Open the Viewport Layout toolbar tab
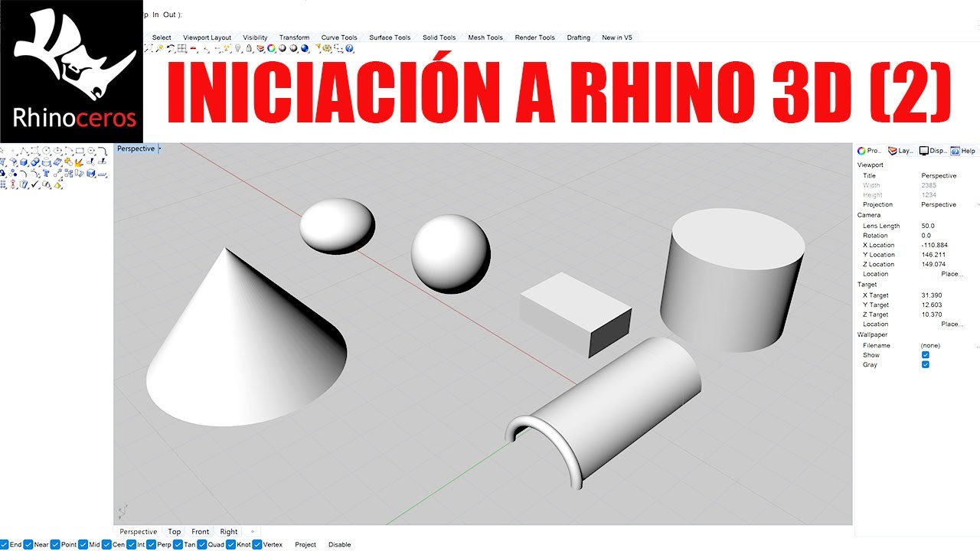Viewport: 980px width, 551px height. point(207,37)
